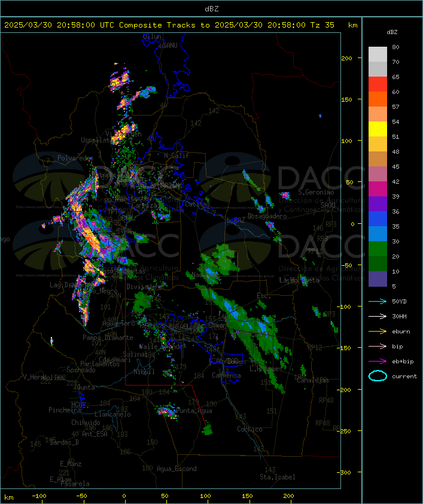Click the 'Desaguadero' place label
The width and height of the screenshot is (423, 504).
[267, 216]
